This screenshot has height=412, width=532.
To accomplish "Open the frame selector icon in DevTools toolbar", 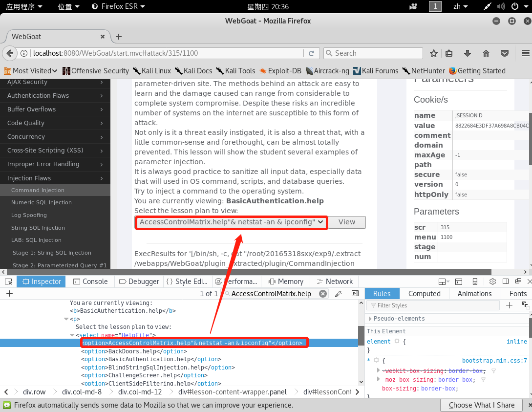I will pos(444,282).
